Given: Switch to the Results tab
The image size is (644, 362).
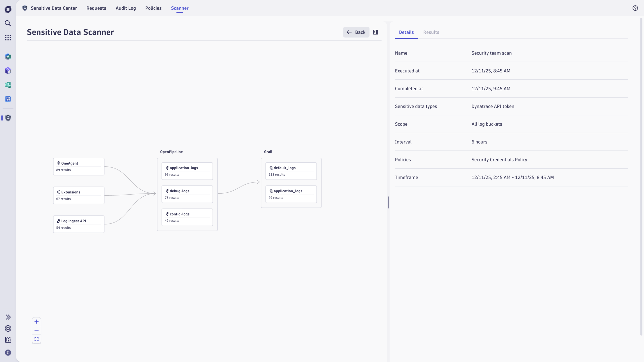Looking at the screenshot, I should (431, 32).
